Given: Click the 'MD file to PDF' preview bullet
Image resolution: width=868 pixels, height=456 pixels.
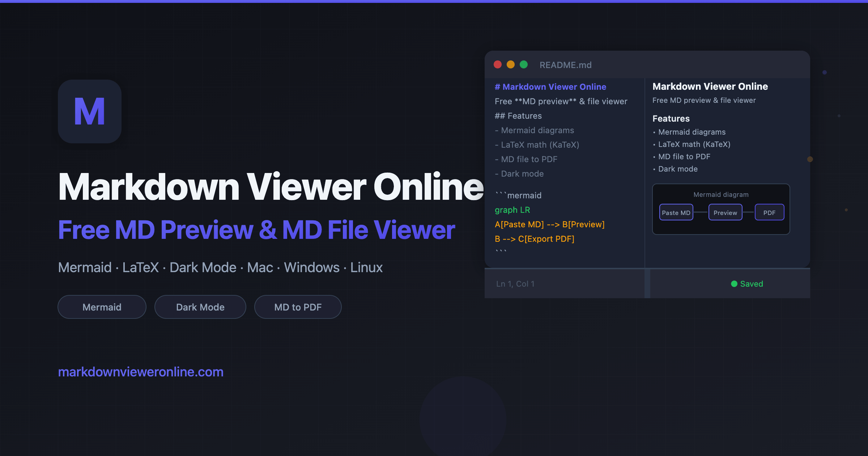Looking at the screenshot, I should 684,157.
